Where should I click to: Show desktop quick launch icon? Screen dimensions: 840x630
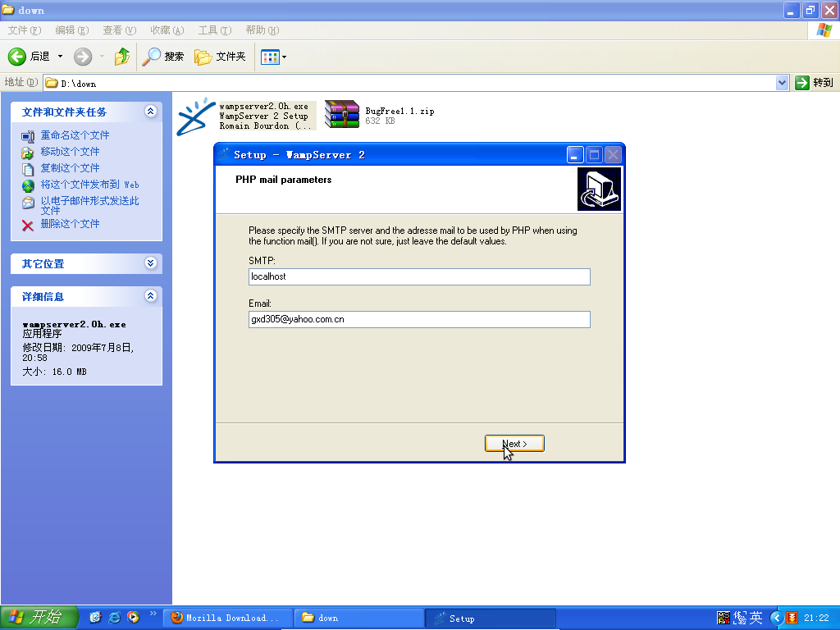coord(95,618)
